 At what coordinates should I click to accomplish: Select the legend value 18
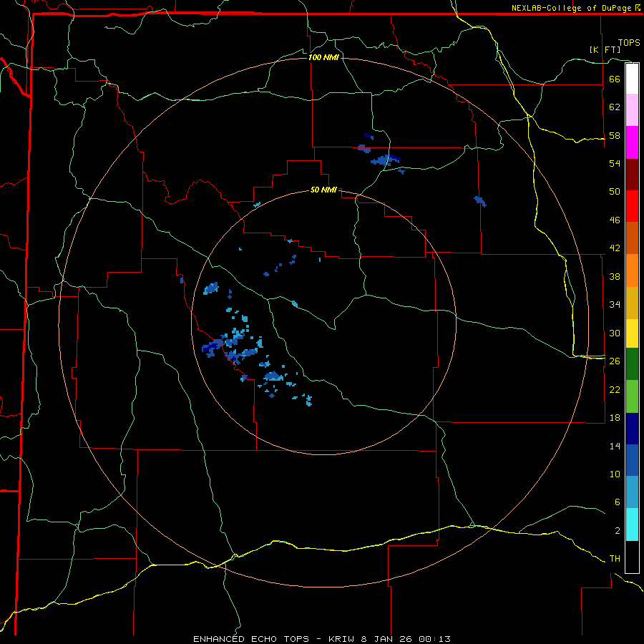[615, 418]
